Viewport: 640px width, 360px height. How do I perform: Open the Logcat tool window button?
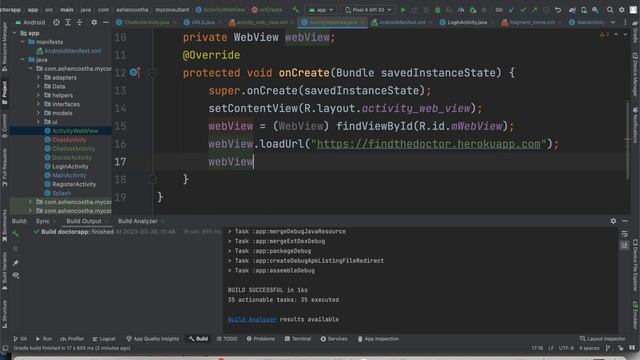pos(104,339)
